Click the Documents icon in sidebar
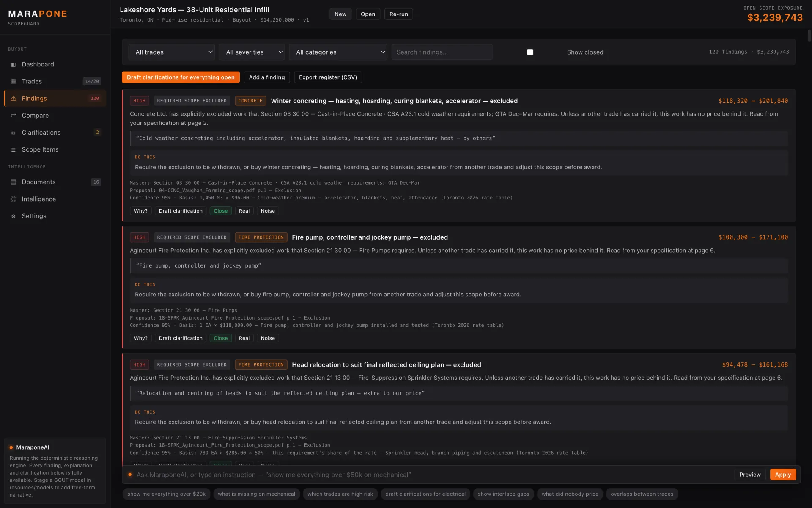 pyautogui.click(x=14, y=182)
